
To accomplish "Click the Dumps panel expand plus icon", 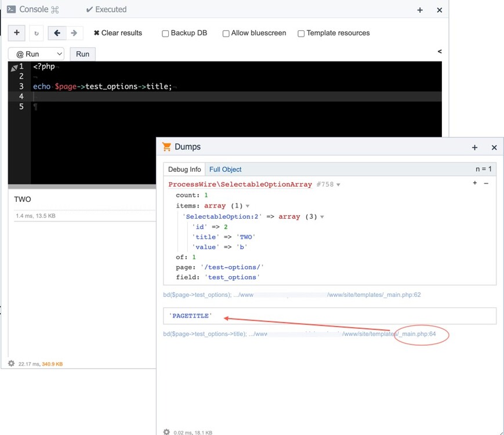I will [x=475, y=147].
